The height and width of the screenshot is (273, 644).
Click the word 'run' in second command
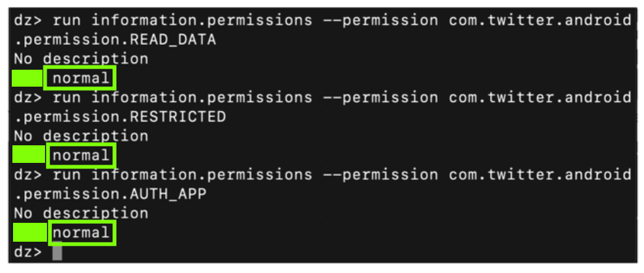[67, 98]
